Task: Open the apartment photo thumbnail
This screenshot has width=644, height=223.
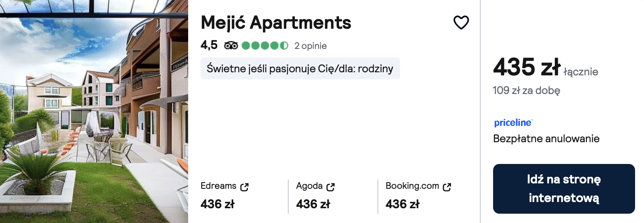Action: click(x=94, y=111)
